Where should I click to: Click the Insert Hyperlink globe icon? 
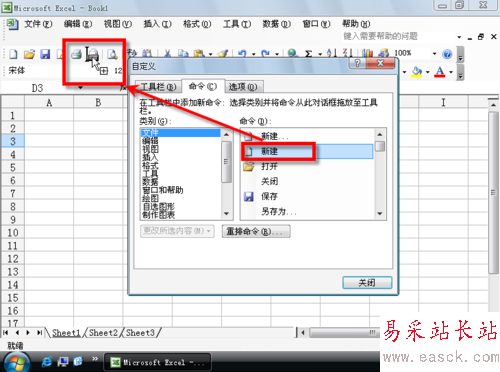292,53
